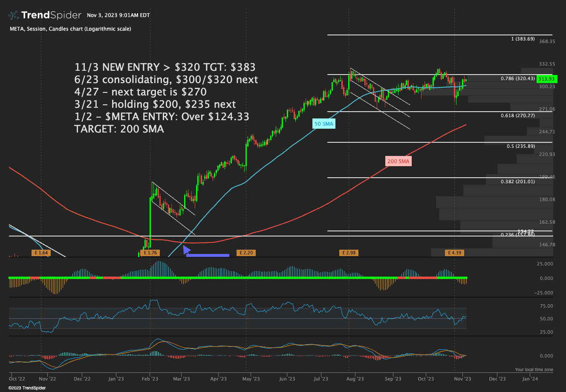The height and width of the screenshot is (392, 566).
Task: Click the E 4.39 earnings marker
Action: pyautogui.click(x=454, y=253)
